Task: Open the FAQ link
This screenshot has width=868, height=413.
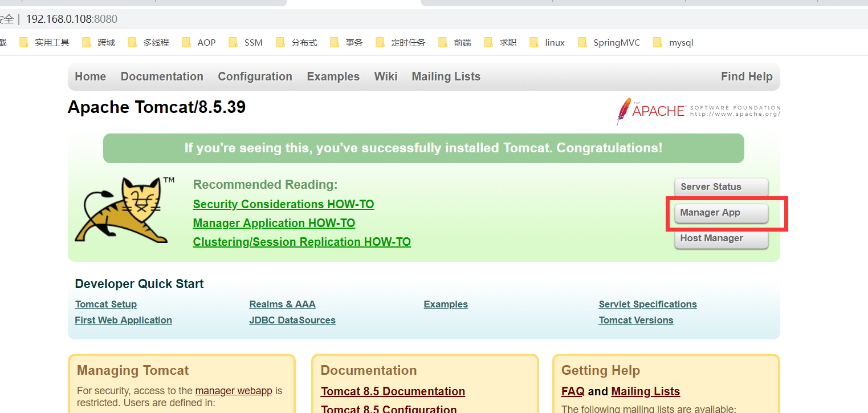Action: click(x=573, y=391)
